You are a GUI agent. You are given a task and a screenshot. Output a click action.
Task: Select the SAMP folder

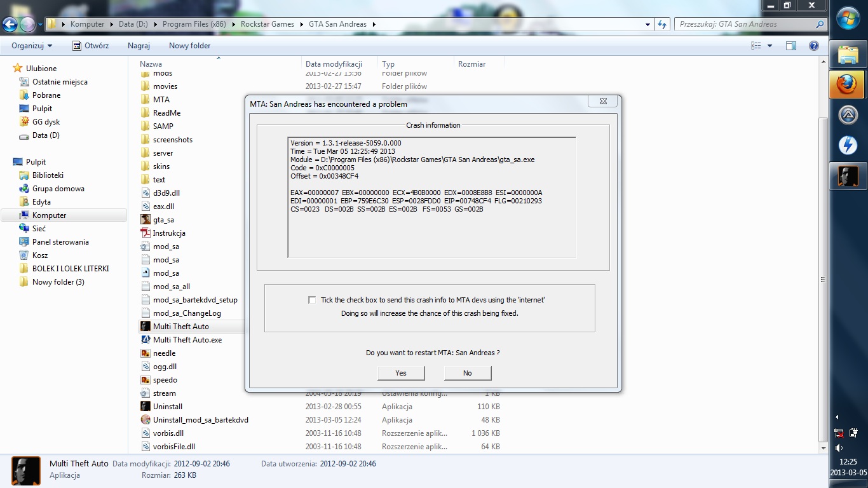tap(163, 126)
